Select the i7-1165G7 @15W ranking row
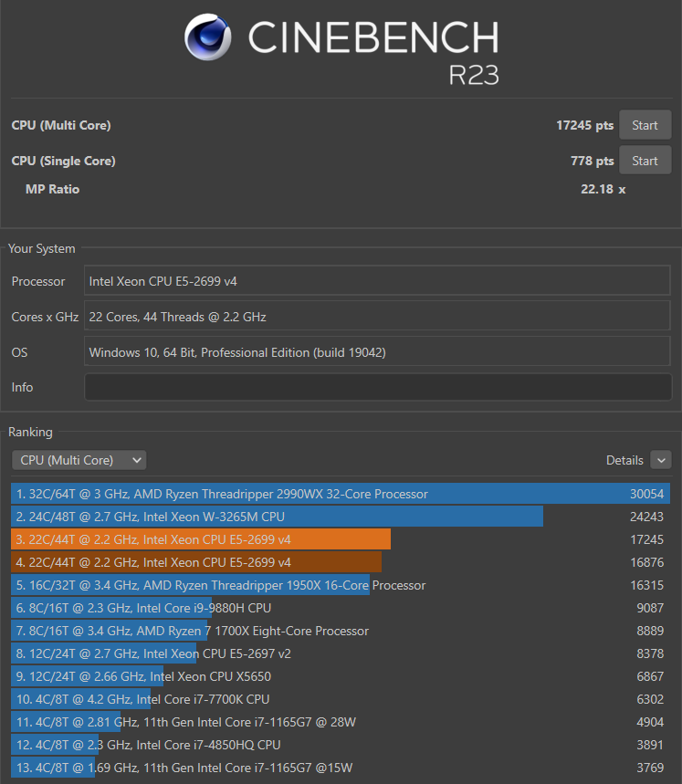Screen dimensions: 682x784 (341, 768)
